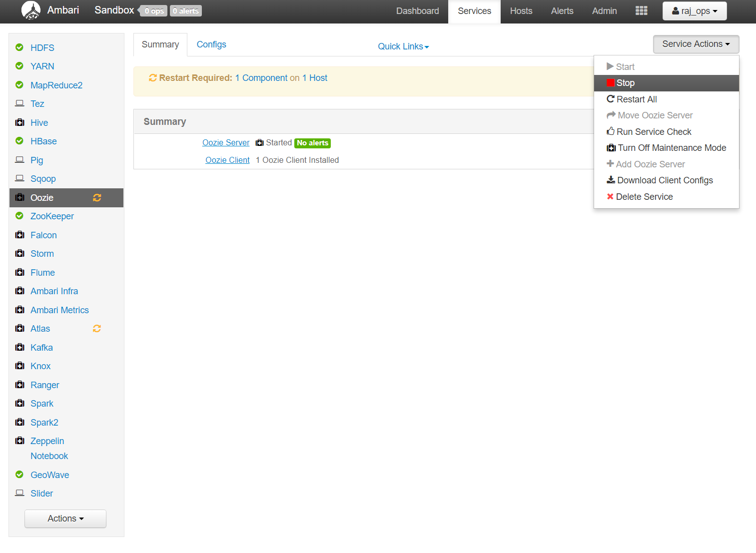The image size is (756, 553).
Task: Select Ambari Metrics service in sidebar
Action: click(59, 310)
